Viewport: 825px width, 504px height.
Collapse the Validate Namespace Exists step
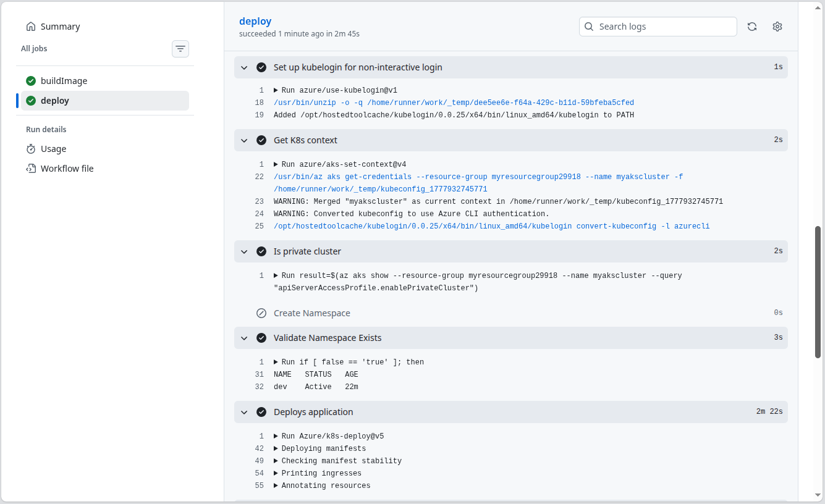(244, 338)
